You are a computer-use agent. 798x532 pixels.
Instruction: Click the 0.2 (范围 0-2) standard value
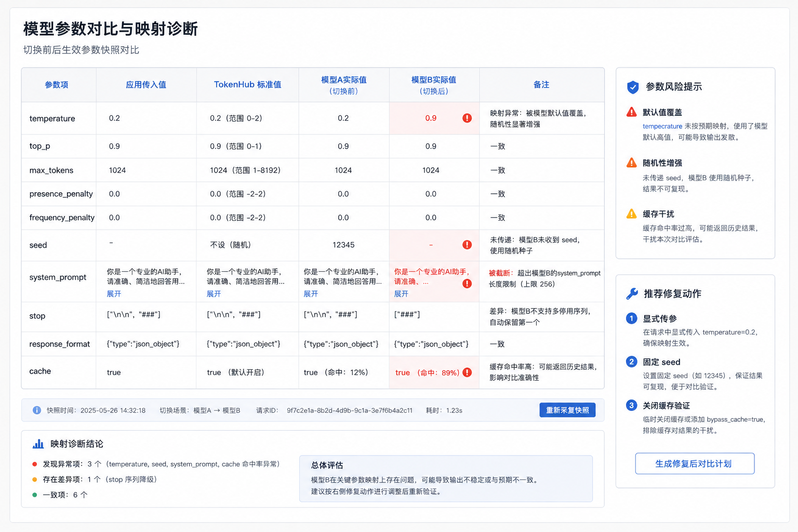click(236, 118)
